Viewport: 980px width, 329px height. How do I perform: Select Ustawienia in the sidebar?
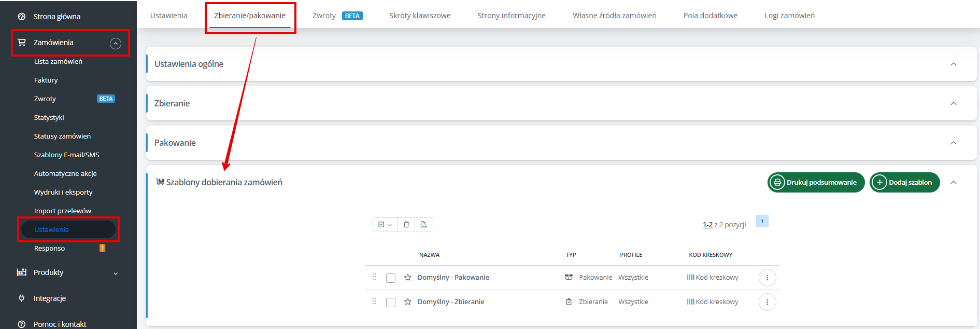click(67, 229)
